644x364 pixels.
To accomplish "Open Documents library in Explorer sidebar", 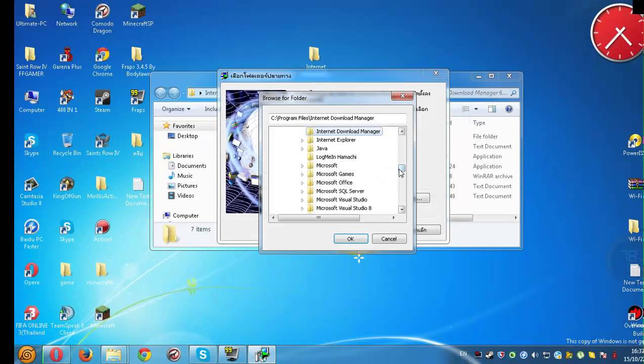I will [192, 166].
